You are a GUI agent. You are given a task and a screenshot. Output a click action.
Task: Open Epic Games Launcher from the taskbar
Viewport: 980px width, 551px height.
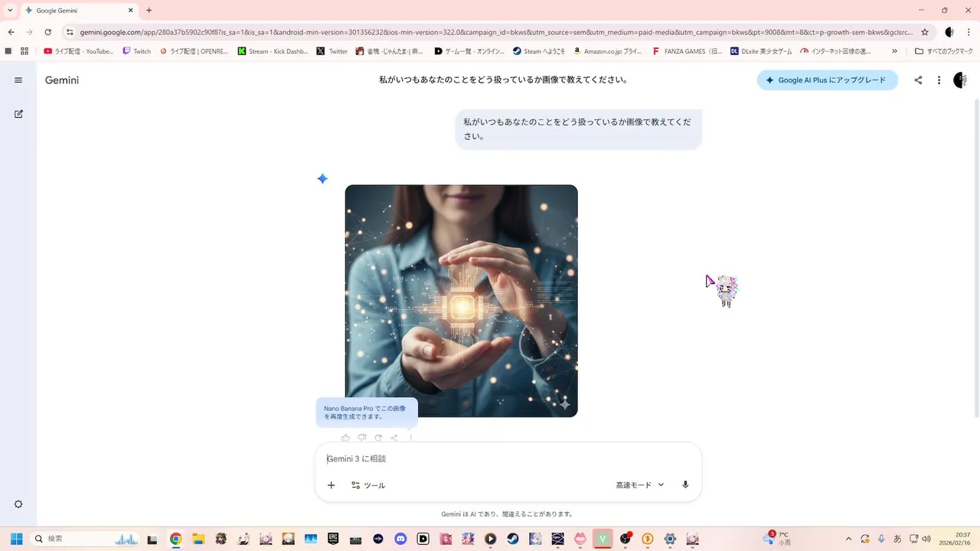point(333,539)
